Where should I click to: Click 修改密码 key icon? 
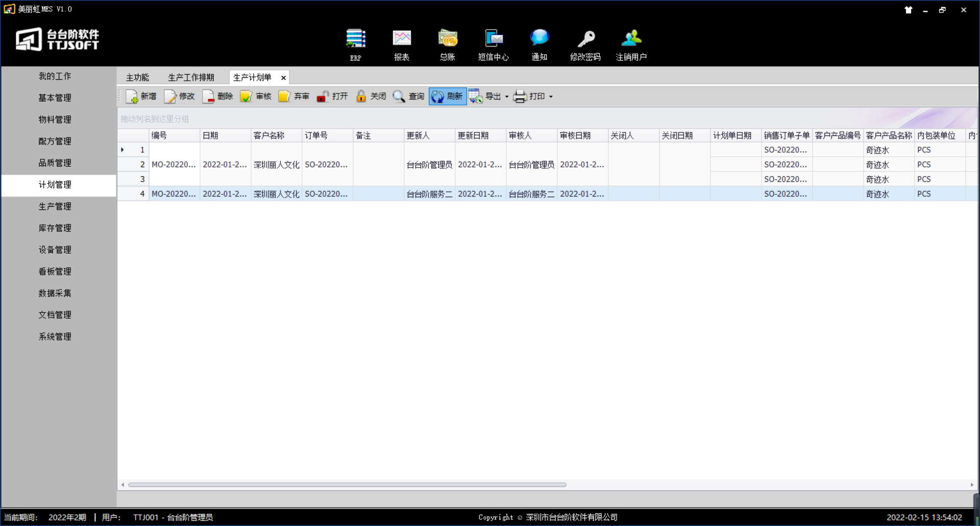(x=585, y=39)
